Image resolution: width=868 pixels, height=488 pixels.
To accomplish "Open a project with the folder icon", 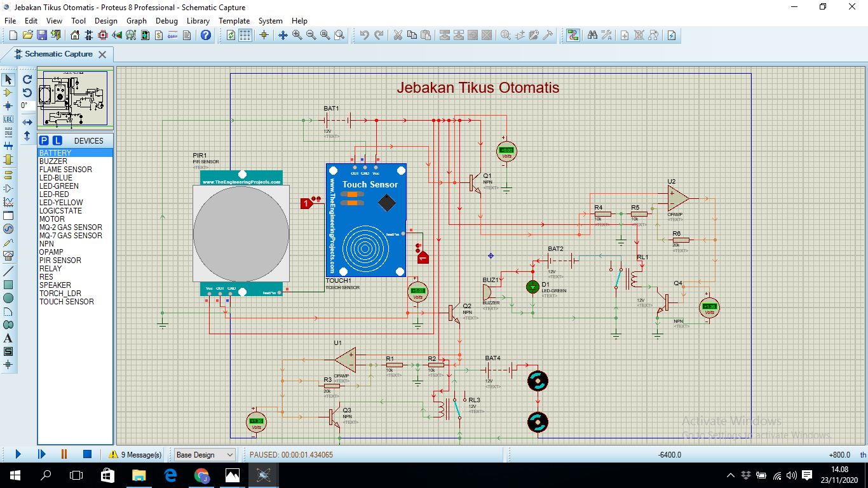I will (27, 35).
